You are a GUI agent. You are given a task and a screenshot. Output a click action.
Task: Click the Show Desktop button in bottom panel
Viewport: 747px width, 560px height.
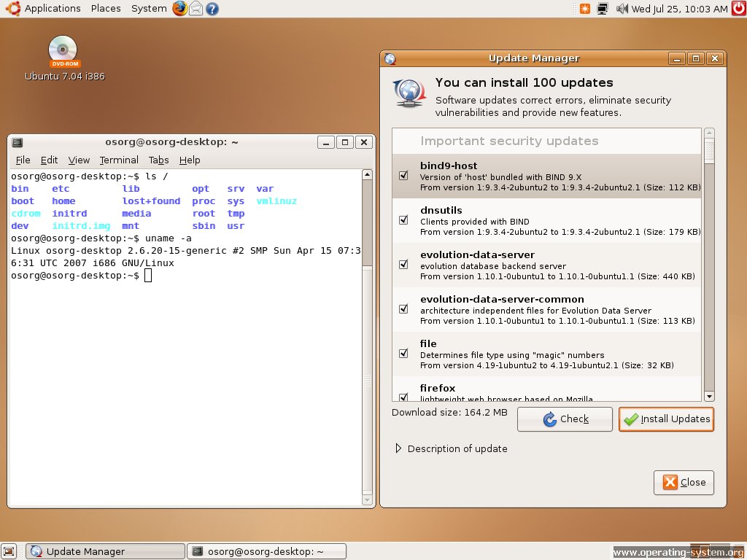coord(9,551)
